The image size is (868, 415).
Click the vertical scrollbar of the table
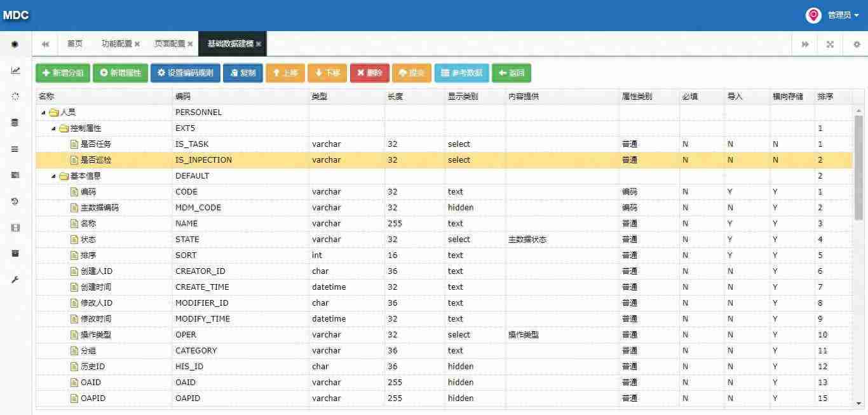click(x=858, y=168)
